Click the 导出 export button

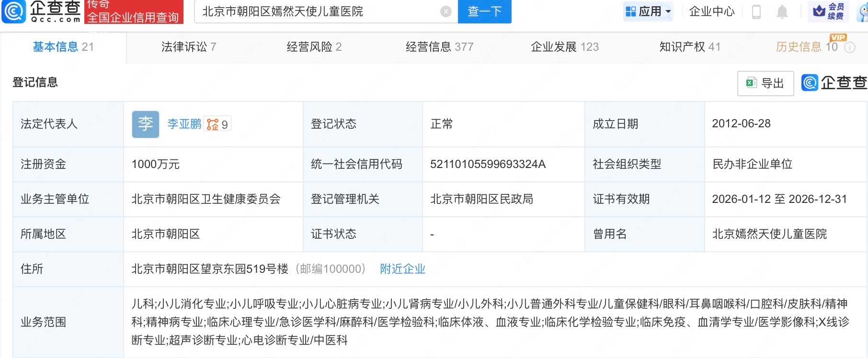[765, 83]
